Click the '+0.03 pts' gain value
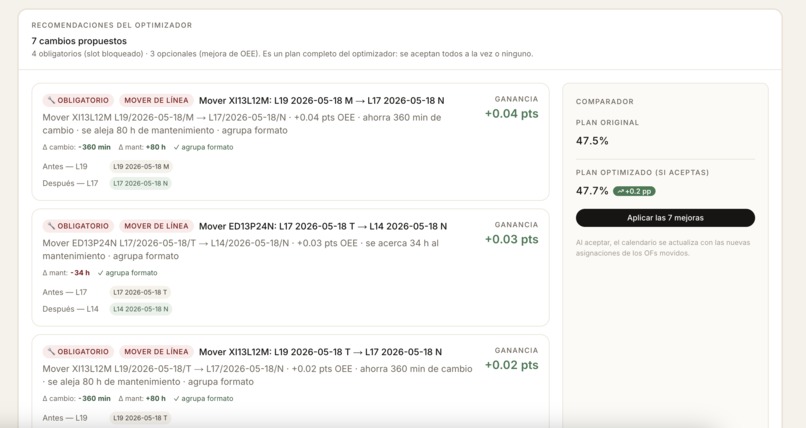Image resolution: width=806 pixels, height=428 pixels. pos(511,239)
